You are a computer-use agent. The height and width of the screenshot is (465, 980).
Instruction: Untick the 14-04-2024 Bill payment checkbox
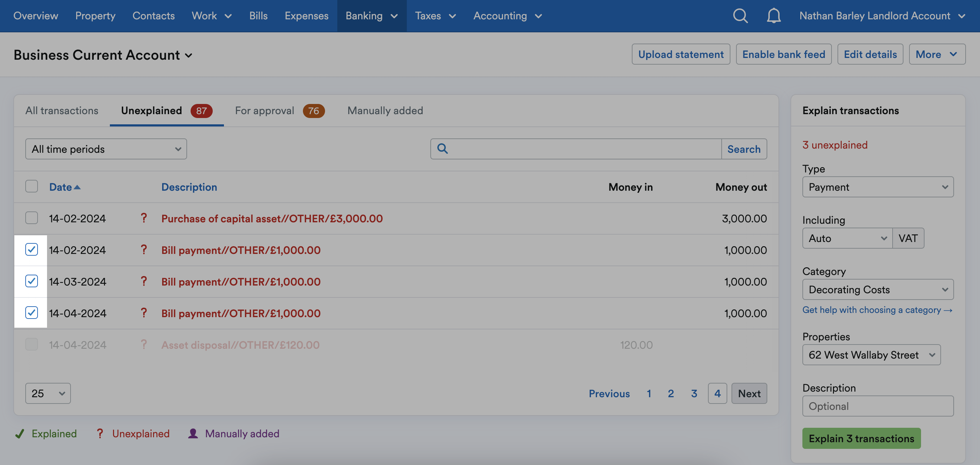pos(32,313)
